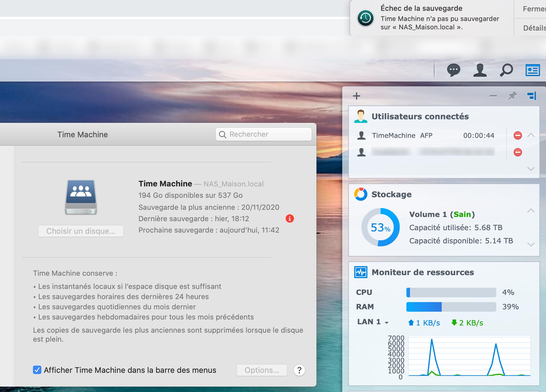Minimize the widget panel

coord(493,96)
